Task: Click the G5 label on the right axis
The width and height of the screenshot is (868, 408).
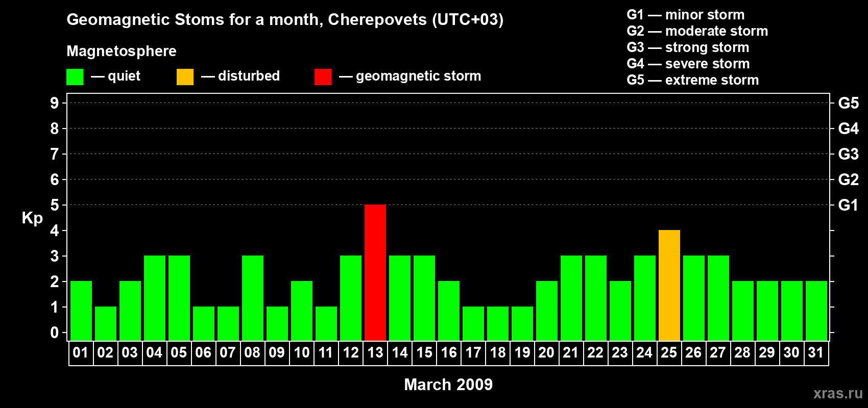Action: coord(848,103)
